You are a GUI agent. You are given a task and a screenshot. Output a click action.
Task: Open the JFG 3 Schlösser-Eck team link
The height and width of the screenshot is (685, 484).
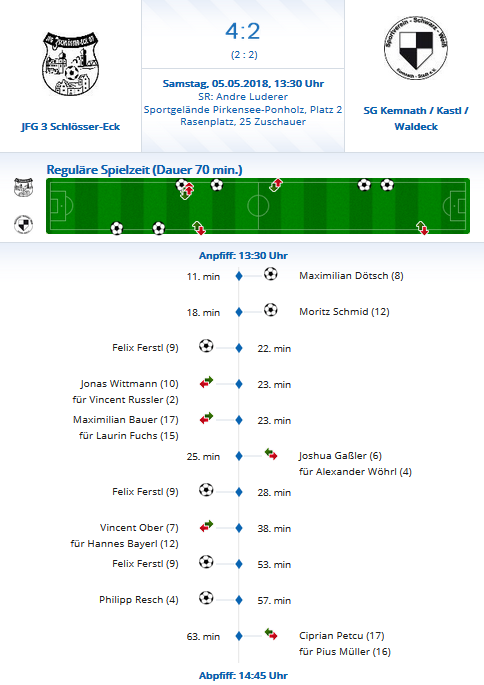click(x=70, y=127)
